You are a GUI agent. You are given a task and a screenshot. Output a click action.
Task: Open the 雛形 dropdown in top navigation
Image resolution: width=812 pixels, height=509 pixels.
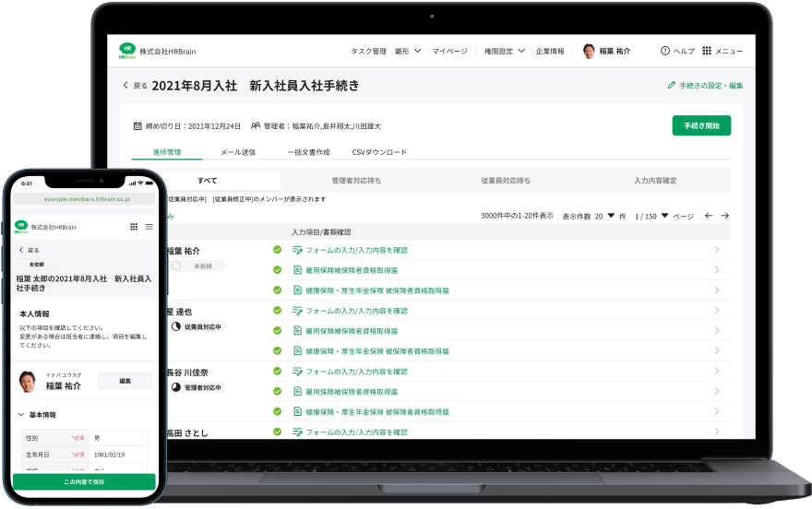click(x=408, y=51)
